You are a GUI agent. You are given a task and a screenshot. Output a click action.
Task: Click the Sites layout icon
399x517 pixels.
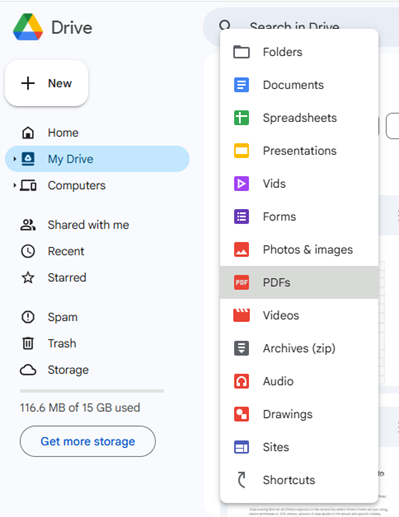pyautogui.click(x=241, y=447)
